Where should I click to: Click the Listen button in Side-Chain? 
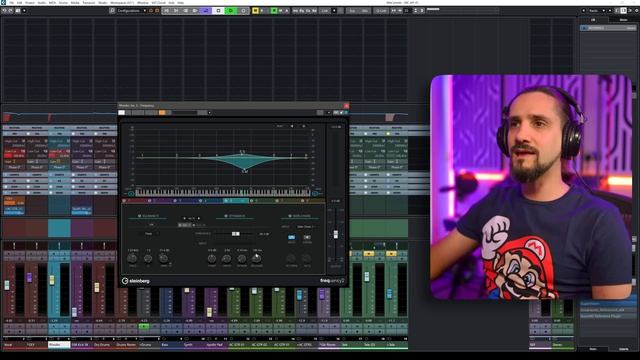[307, 237]
